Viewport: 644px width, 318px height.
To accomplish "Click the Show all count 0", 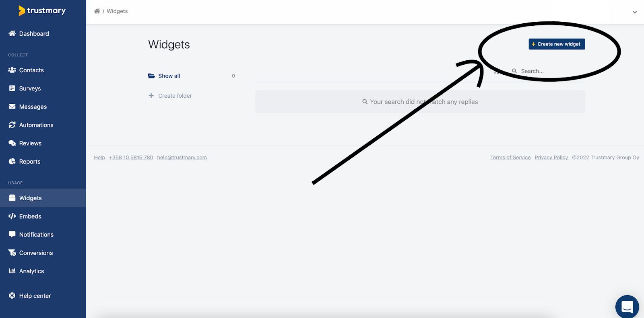I will point(233,76).
